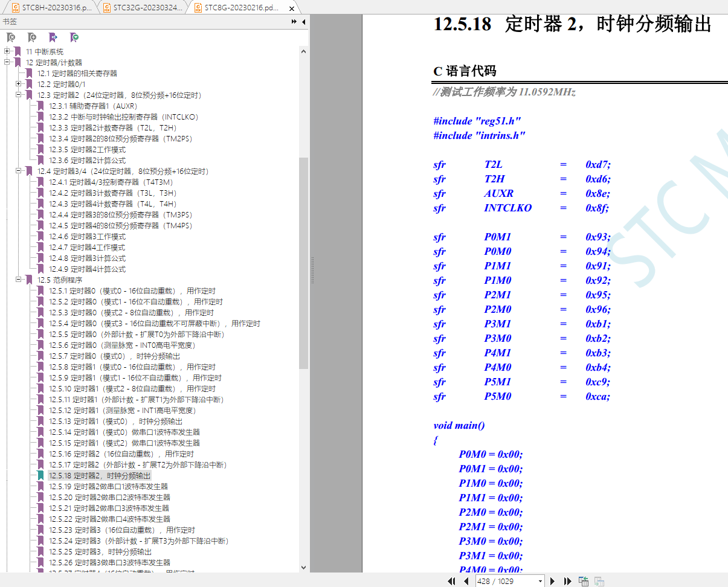Collapse the 12.4 定时器3/4 bookmark node

click(19, 171)
